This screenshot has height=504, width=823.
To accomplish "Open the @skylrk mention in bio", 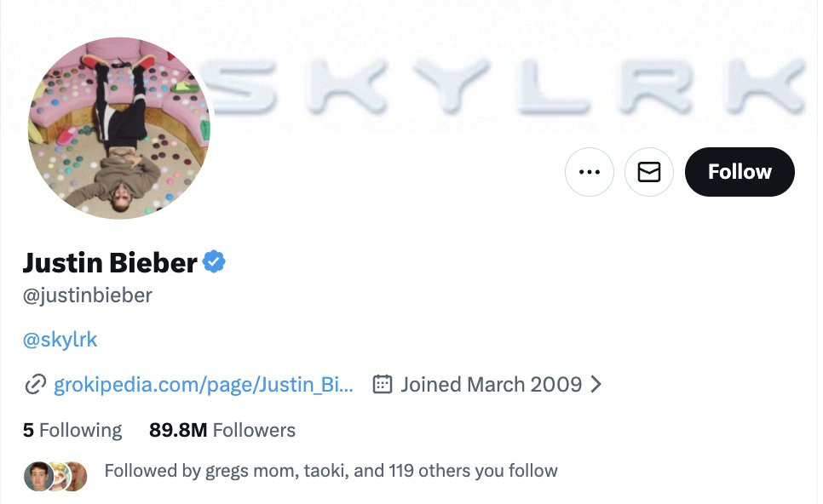I will [x=60, y=340].
